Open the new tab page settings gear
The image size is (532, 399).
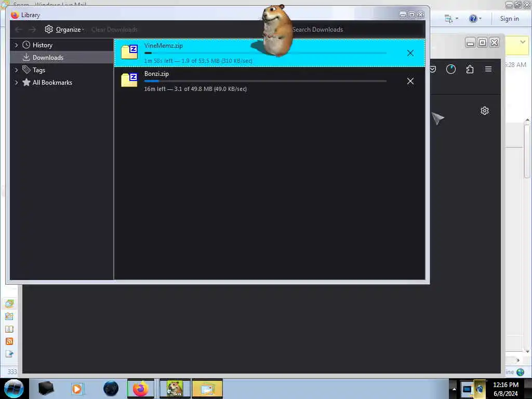pos(485,111)
